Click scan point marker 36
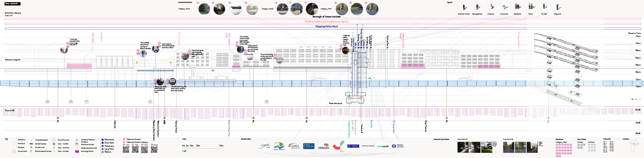Image resolution: width=644 pixels, height=158 pixels. click(x=150, y=102)
